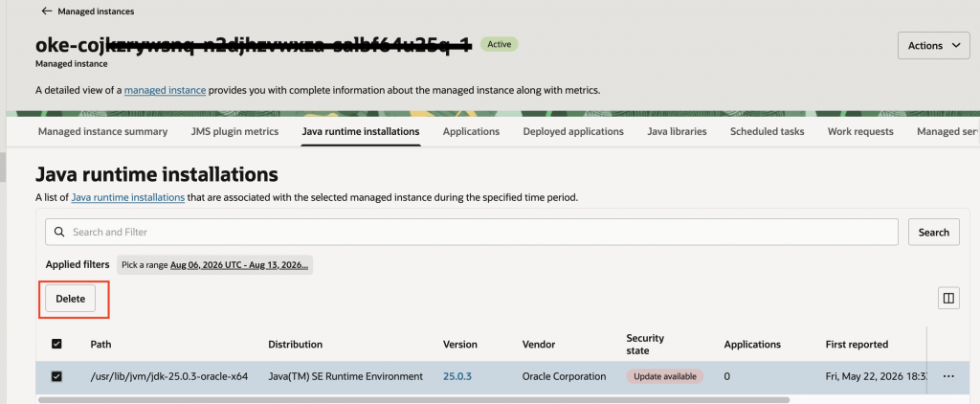Open row actions ellipsis for jdk-25.0.3
Viewport: 980px width, 404px height.
pos(948,376)
